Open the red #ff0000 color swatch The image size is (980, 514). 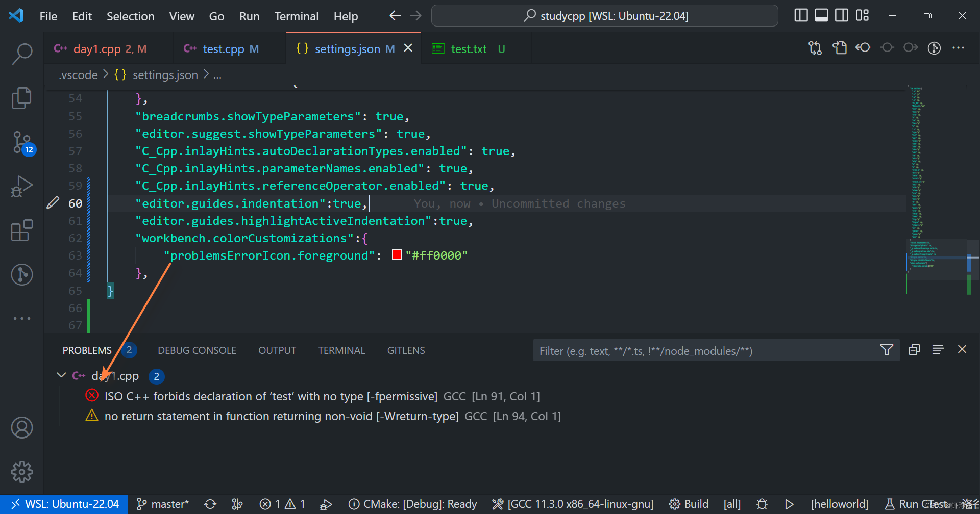click(x=397, y=254)
